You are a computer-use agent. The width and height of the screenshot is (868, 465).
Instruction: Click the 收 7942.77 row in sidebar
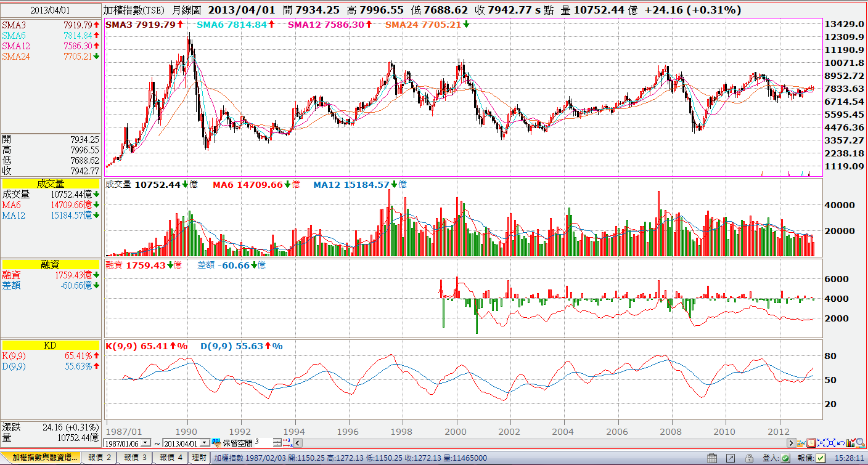(x=51, y=171)
